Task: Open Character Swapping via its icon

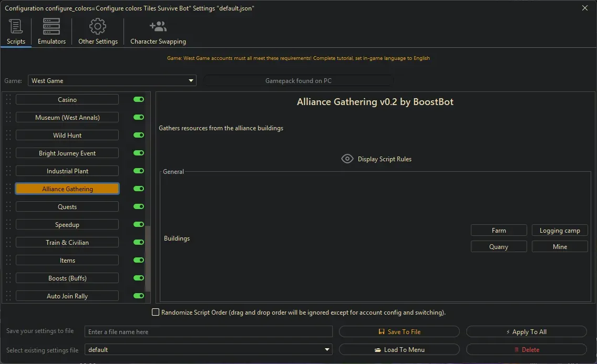Action: coord(158,26)
